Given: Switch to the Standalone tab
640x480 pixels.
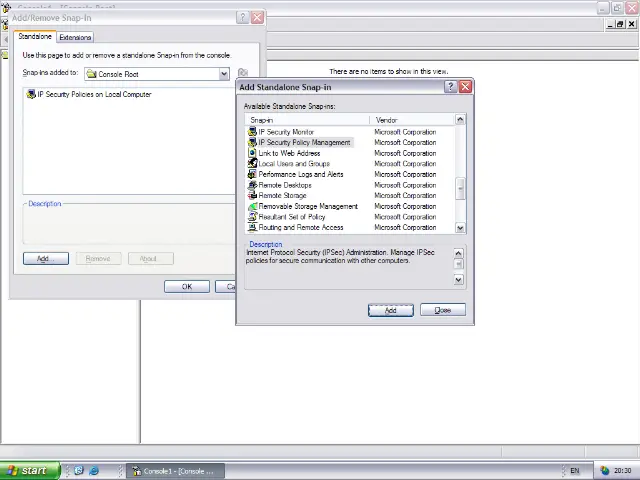Looking at the screenshot, I should coord(35,36).
